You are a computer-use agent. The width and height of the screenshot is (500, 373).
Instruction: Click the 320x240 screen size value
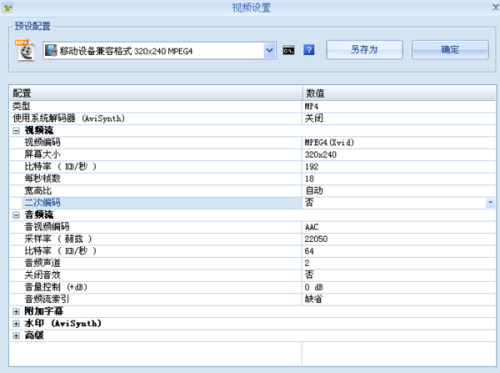click(x=321, y=155)
